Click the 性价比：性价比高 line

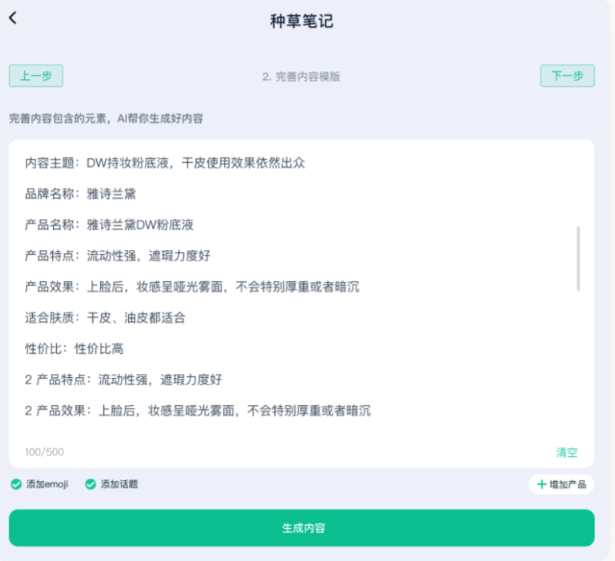[74, 349]
